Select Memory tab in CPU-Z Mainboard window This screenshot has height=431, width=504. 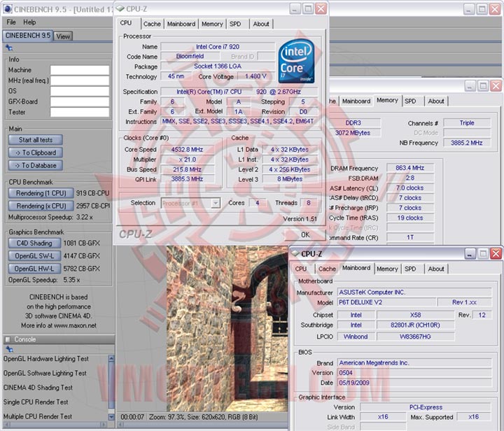click(x=387, y=269)
